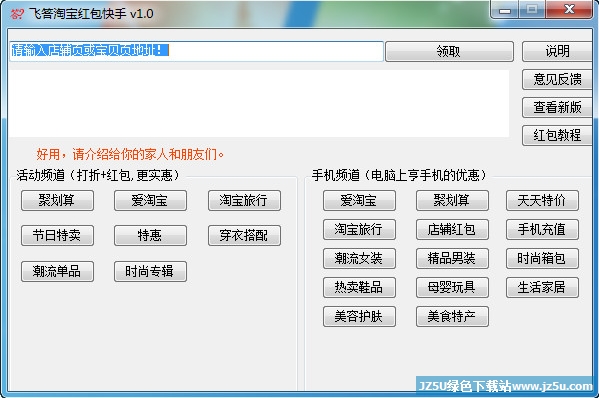Viewport: 599px width, 398px height.
Task: Open the 美容护肤 channel
Action: [359, 317]
